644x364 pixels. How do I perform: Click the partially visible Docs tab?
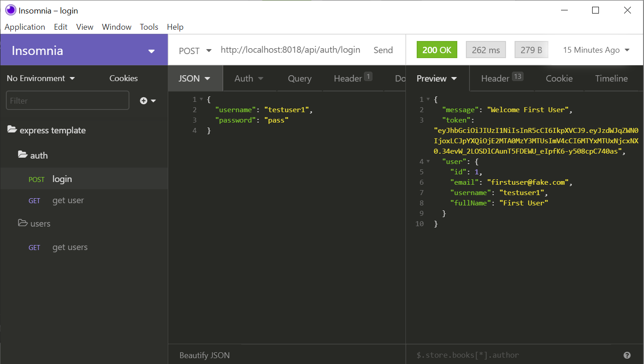[400, 78]
